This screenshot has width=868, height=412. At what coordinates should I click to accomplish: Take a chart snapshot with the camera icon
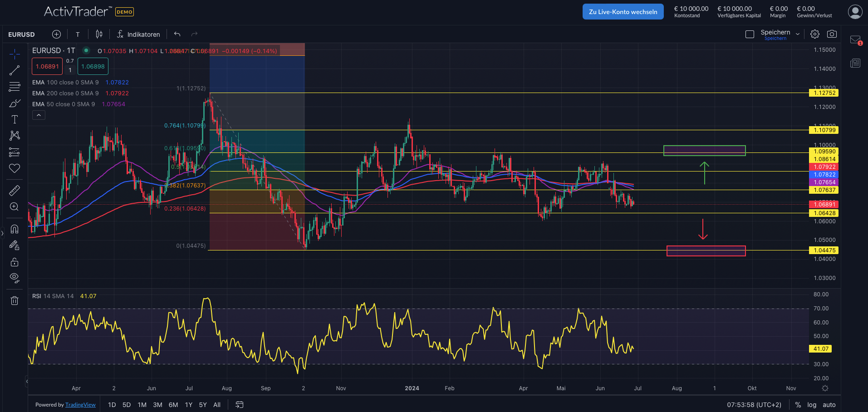click(832, 34)
